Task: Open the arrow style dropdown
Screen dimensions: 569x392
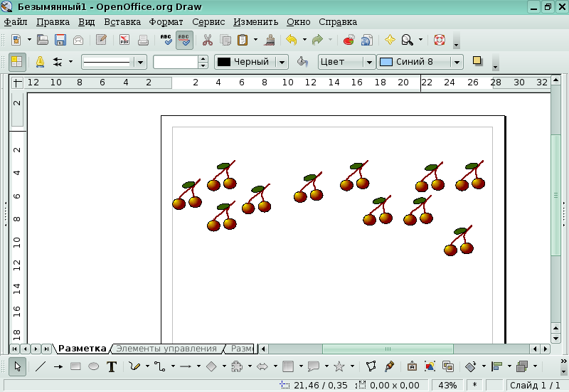Action: (x=70, y=62)
